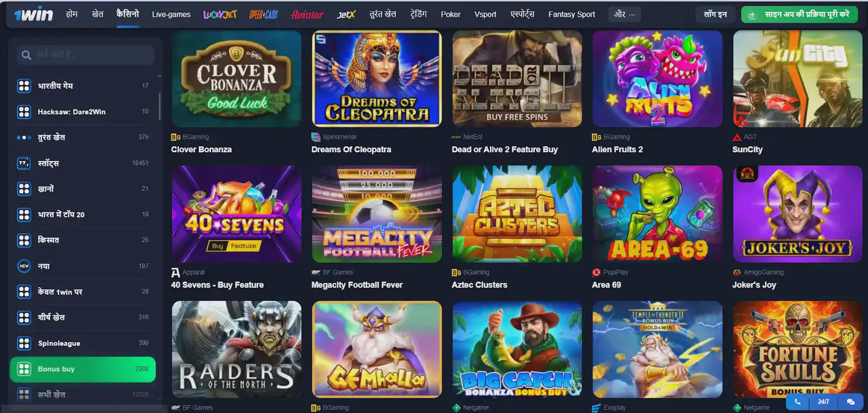Click the phone call support icon
Image resolution: width=868 pixels, height=413 pixels.
pos(797,402)
